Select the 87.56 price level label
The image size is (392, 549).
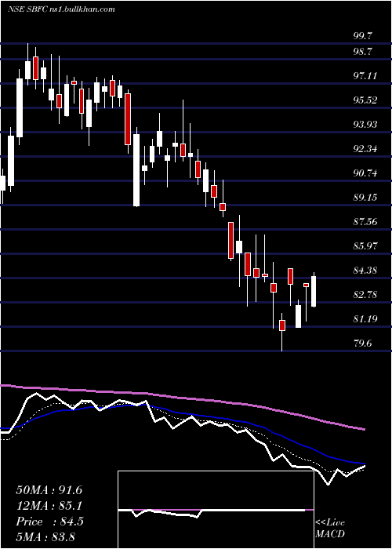[365, 222]
